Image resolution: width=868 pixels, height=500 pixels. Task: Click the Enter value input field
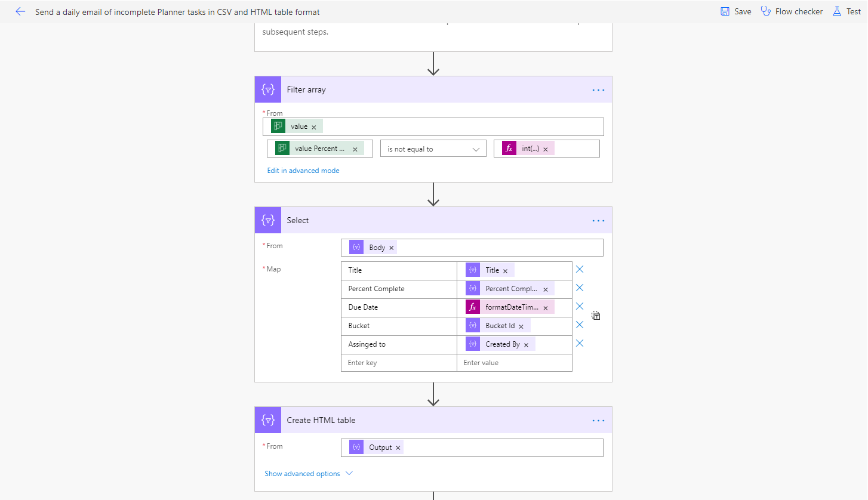pos(513,363)
